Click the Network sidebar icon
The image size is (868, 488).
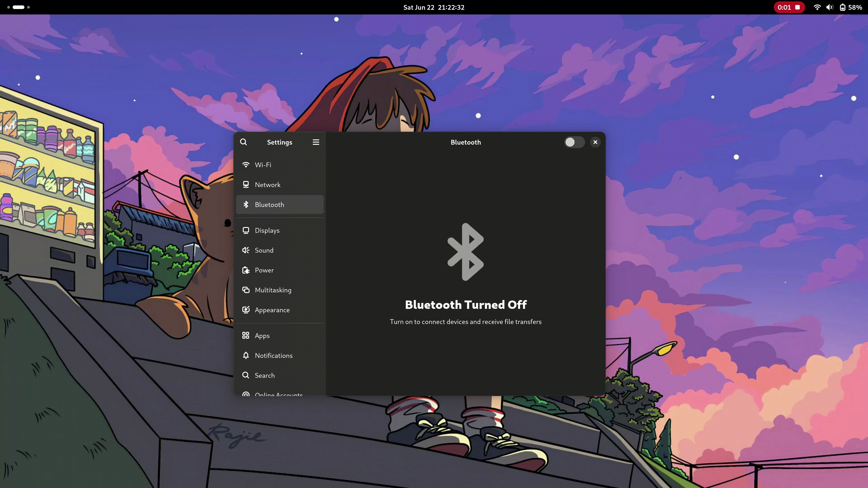tap(246, 185)
